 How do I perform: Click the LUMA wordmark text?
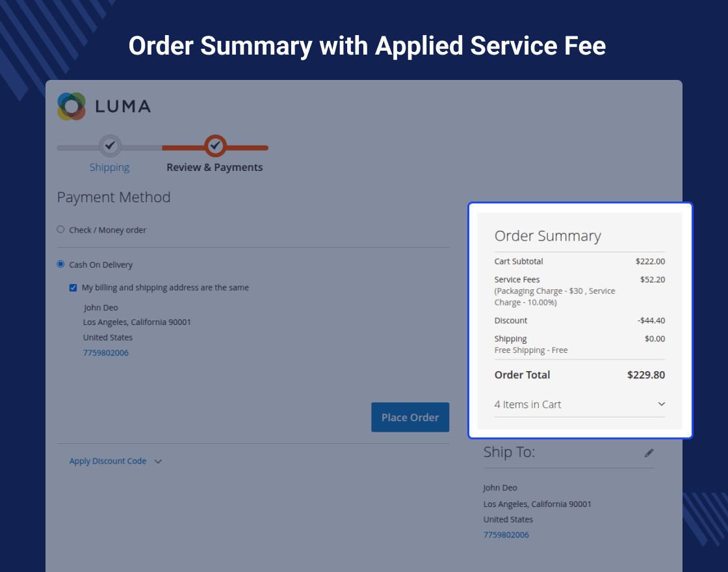[x=123, y=106]
